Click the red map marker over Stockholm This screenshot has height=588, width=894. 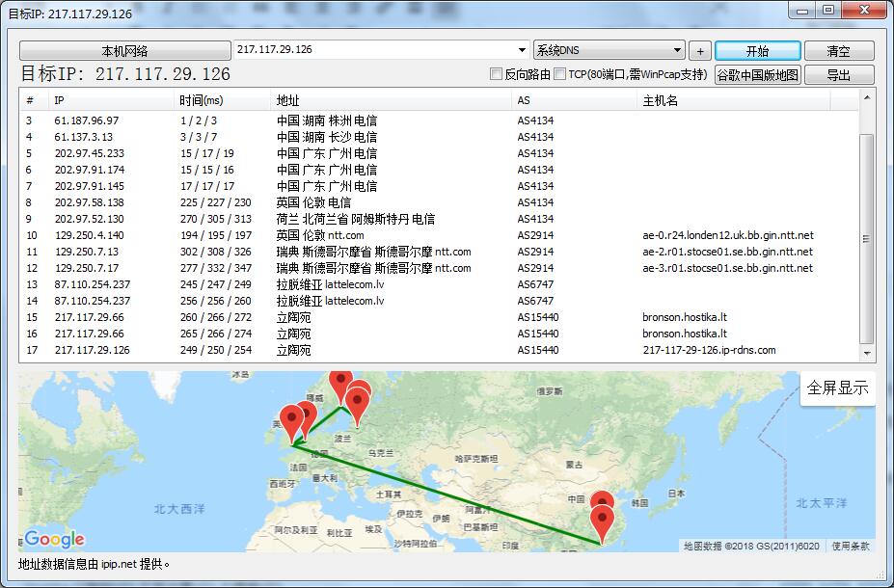click(x=340, y=379)
